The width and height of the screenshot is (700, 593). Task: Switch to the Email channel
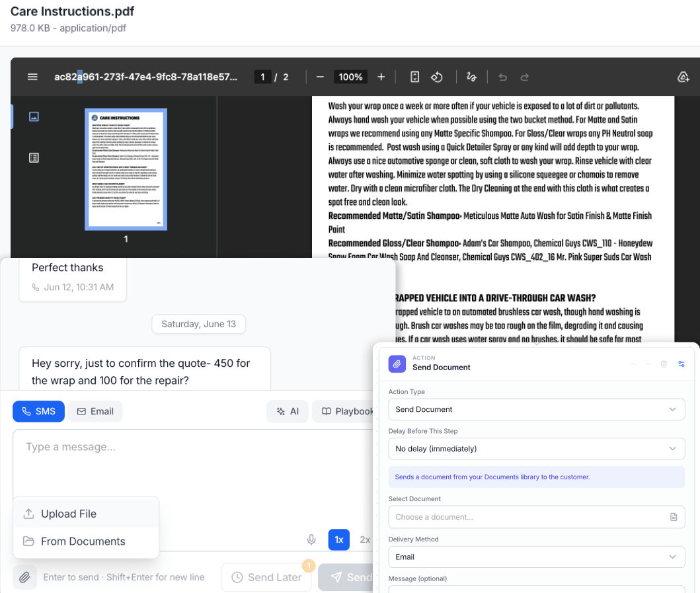coord(95,411)
